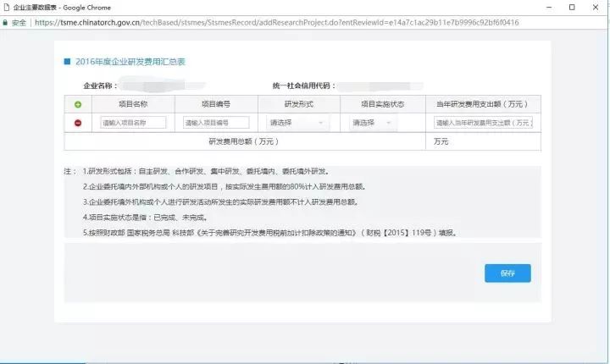610x364 pixels.
Task: Click the 项目编号 input field
Action: 215,123
